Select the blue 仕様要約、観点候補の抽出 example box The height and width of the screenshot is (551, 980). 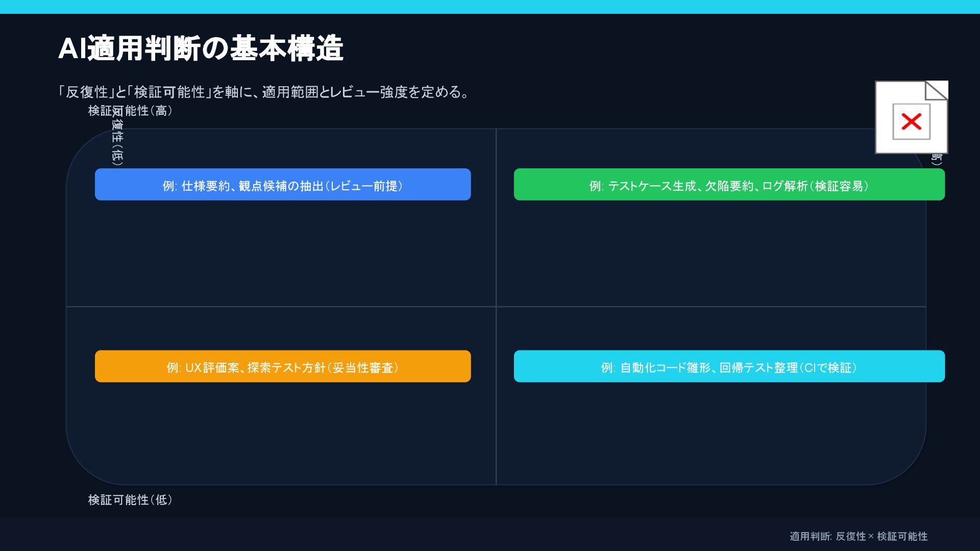(x=283, y=185)
